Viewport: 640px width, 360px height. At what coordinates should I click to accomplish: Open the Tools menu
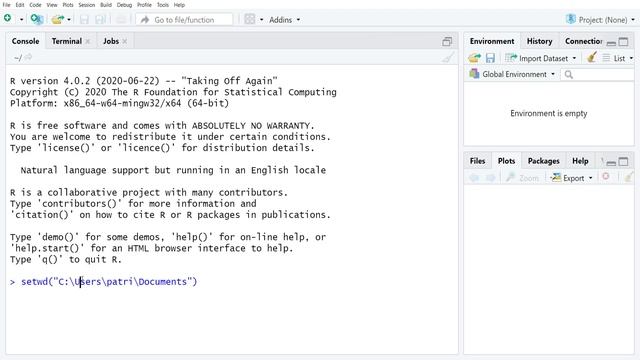[162, 5]
